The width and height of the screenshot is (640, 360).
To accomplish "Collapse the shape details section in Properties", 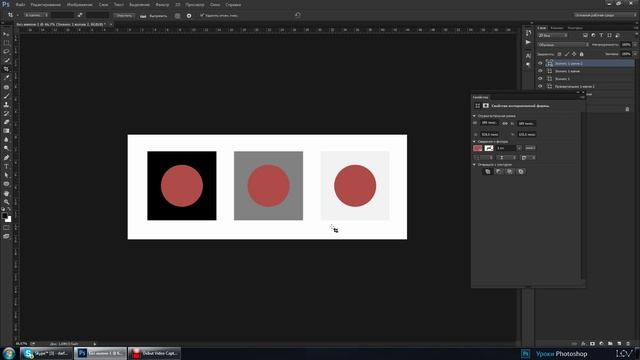I will pos(474,142).
